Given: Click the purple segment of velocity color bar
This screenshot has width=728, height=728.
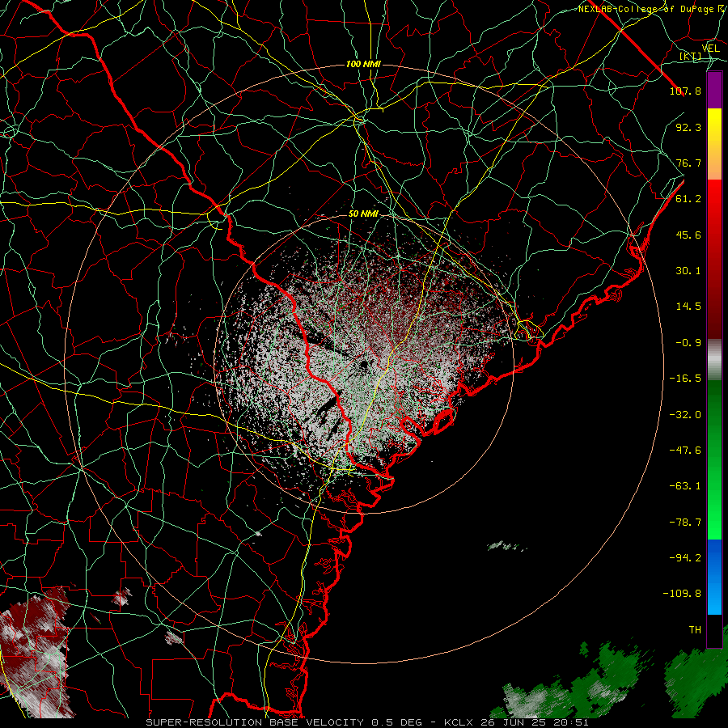Looking at the screenshot, I should pos(714,90).
